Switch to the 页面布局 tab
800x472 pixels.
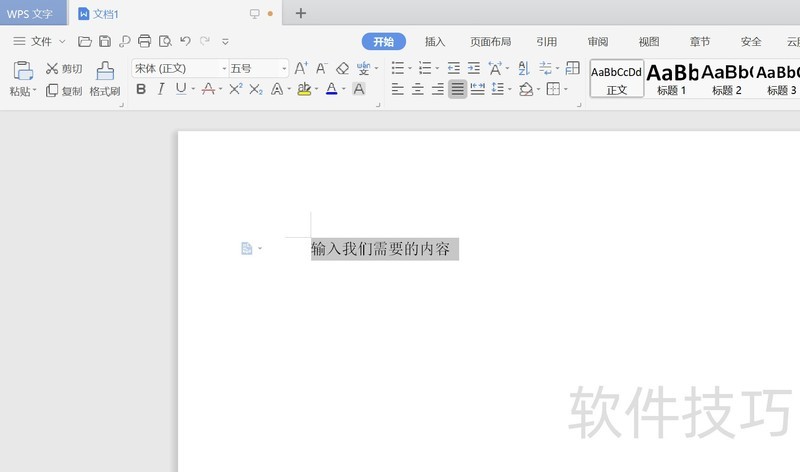pos(490,41)
